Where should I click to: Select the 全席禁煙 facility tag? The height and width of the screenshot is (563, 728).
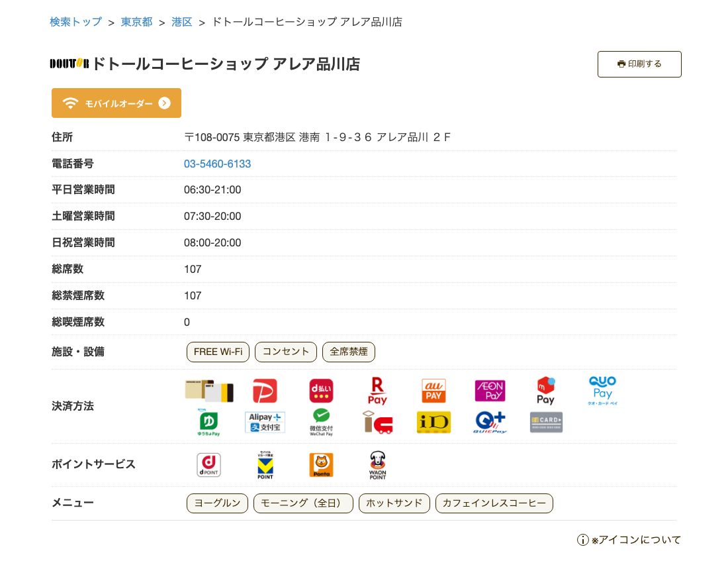pos(349,352)
